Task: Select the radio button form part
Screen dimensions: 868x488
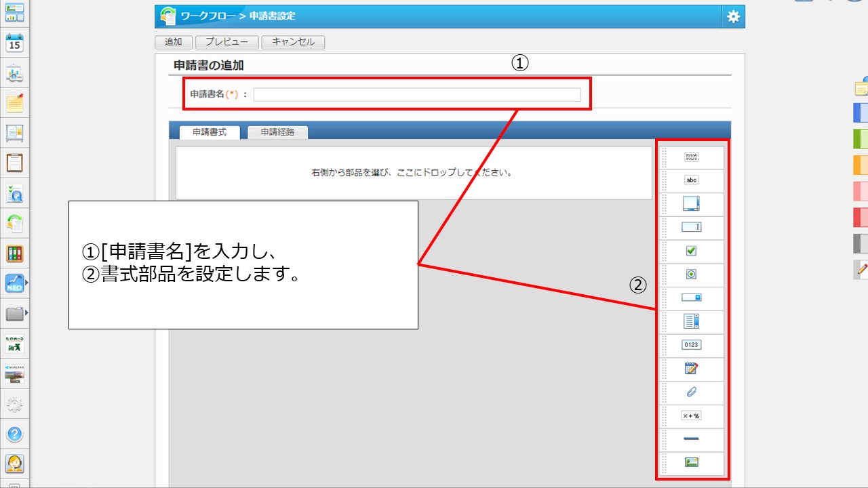Action: 691,274
